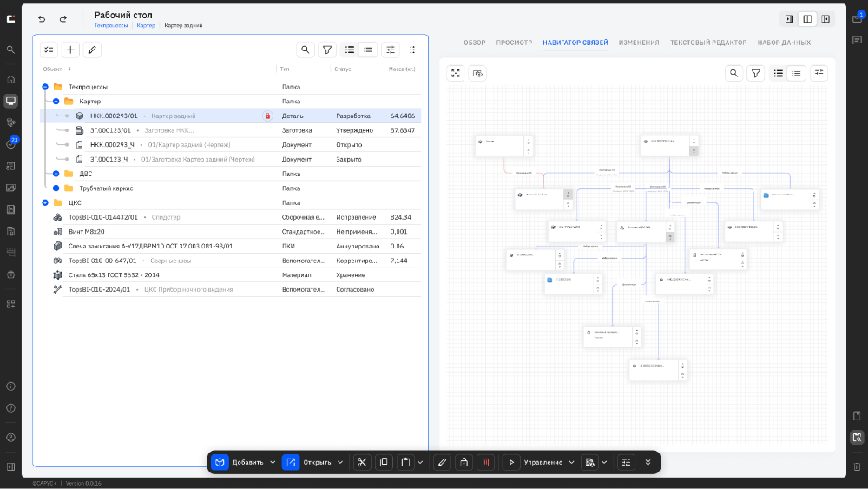Open the Текстовый редактор tab
This screenshot has height=489, width=868.
[x=708, y=43]
